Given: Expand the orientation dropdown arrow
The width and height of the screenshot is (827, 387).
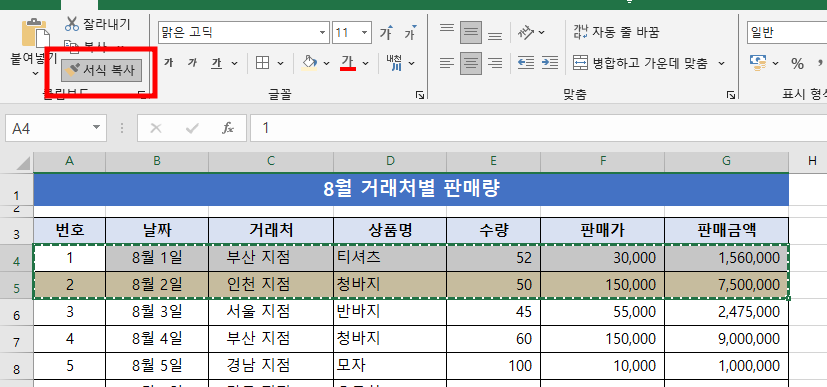Looking at the screenshot, I should click(542, 33).
